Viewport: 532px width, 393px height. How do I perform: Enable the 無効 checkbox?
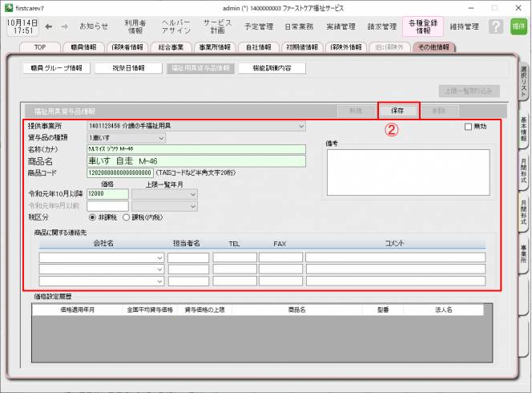(x=469, y=127)
